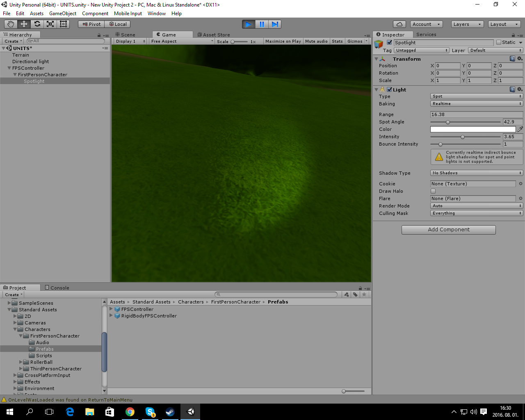Viewport: 525px width, 420px height.
Task: Select the Move tool
Action: tap(24, 24)
